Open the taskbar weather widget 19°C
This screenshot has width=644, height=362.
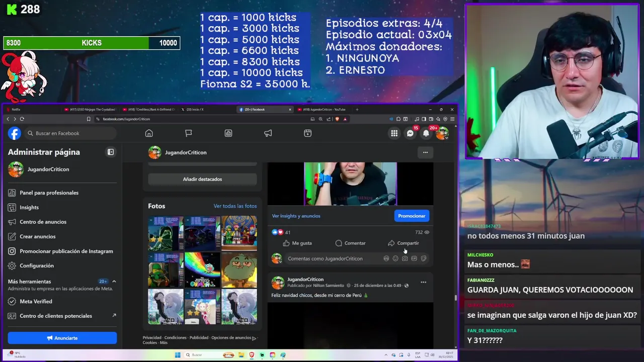click(x=15, y=355)
